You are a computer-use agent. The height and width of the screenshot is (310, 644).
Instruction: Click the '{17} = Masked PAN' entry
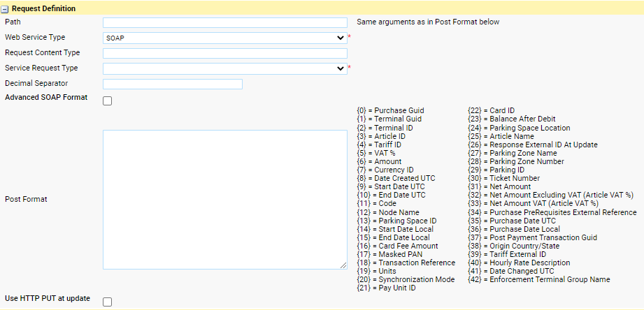pyautogui.click(x=389, y=254)
